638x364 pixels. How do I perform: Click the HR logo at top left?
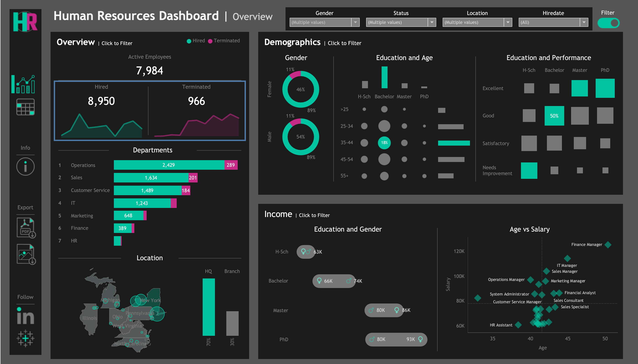26,22
